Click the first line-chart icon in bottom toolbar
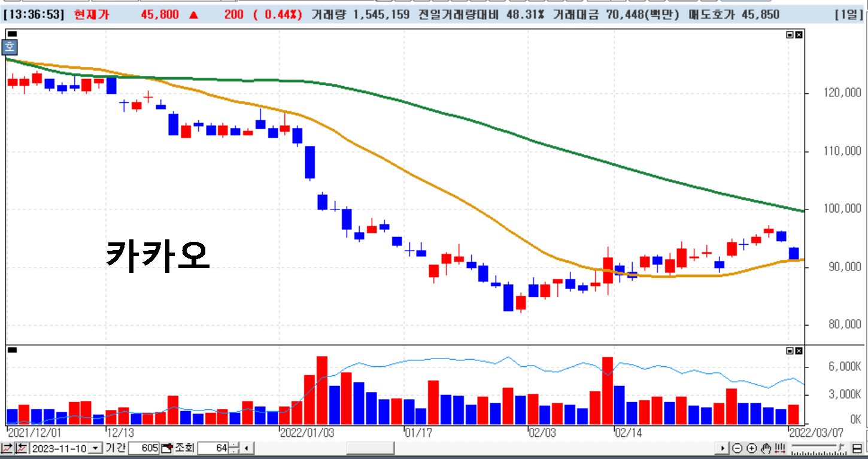 coord(7,448)
